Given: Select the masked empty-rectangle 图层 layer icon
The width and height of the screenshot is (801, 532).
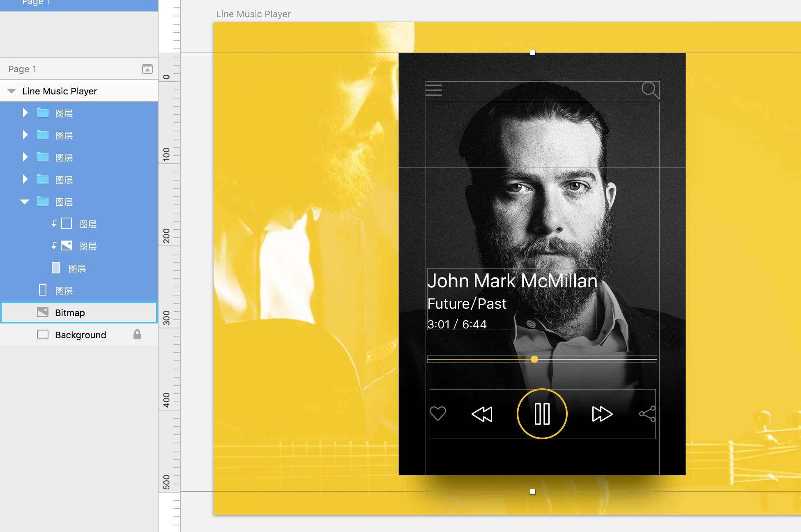Looking at the screenshot, I should pos(67,224).
